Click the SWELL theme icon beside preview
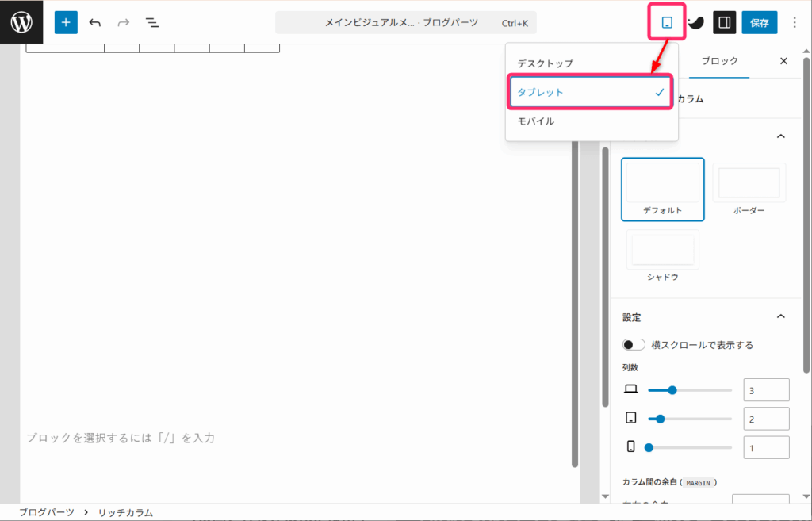This screenshot has height=521, width=812. coord(695,22)
